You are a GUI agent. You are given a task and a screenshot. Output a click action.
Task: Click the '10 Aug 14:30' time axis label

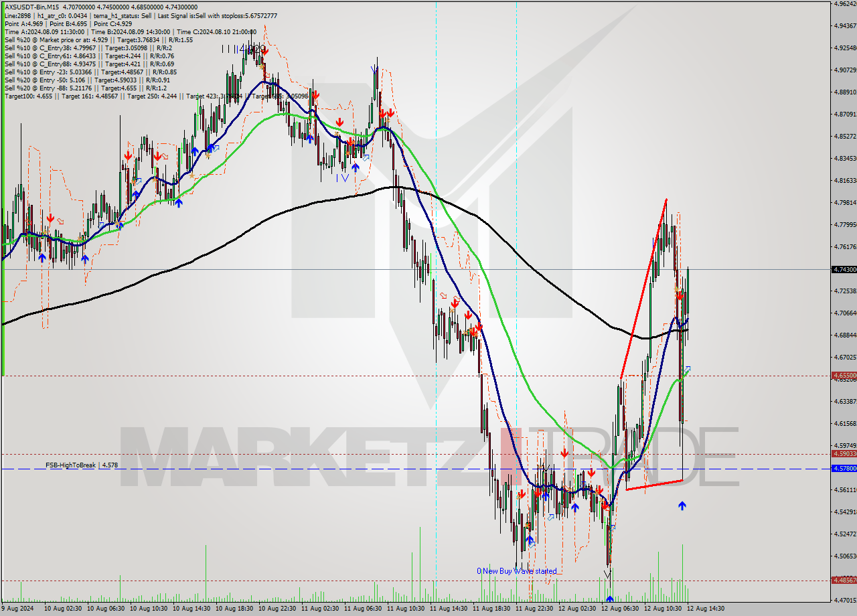click(191, 609)
